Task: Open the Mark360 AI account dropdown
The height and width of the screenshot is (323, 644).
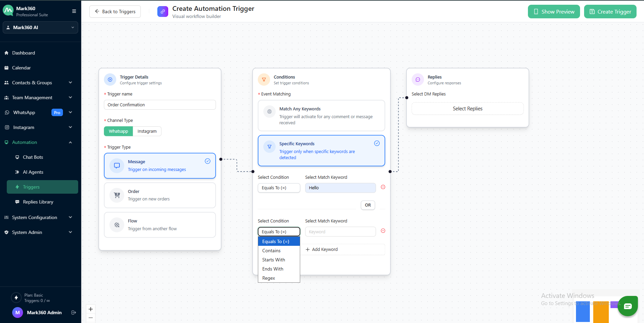Action: 40,27
